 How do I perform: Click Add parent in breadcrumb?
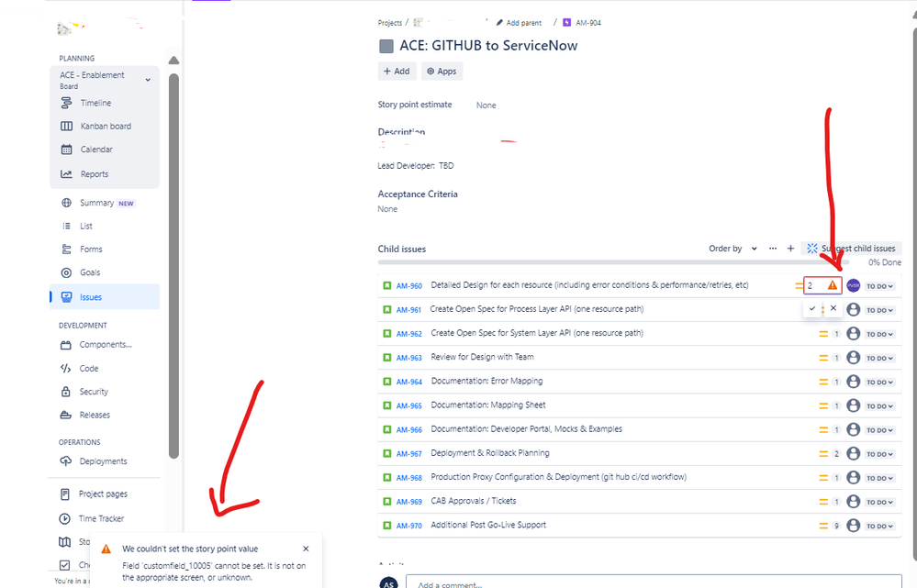coord(519,23)
